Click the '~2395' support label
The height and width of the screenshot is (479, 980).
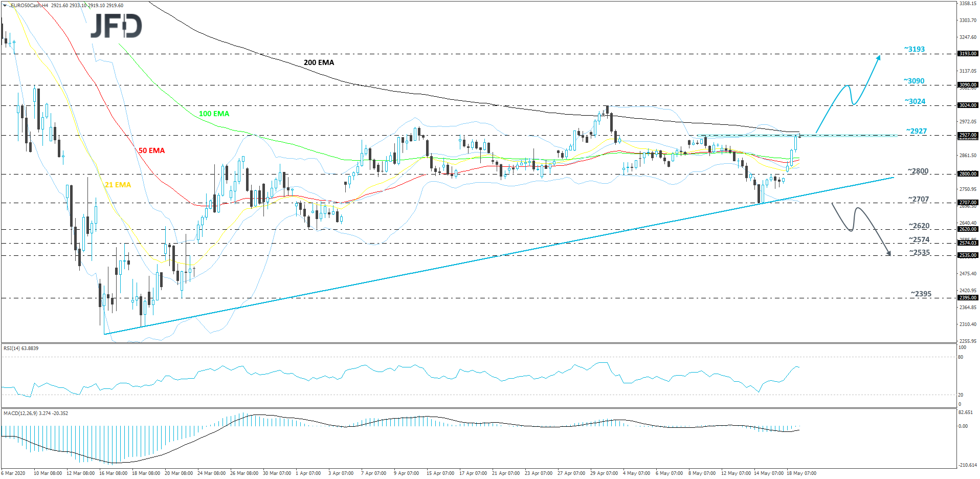921,294
